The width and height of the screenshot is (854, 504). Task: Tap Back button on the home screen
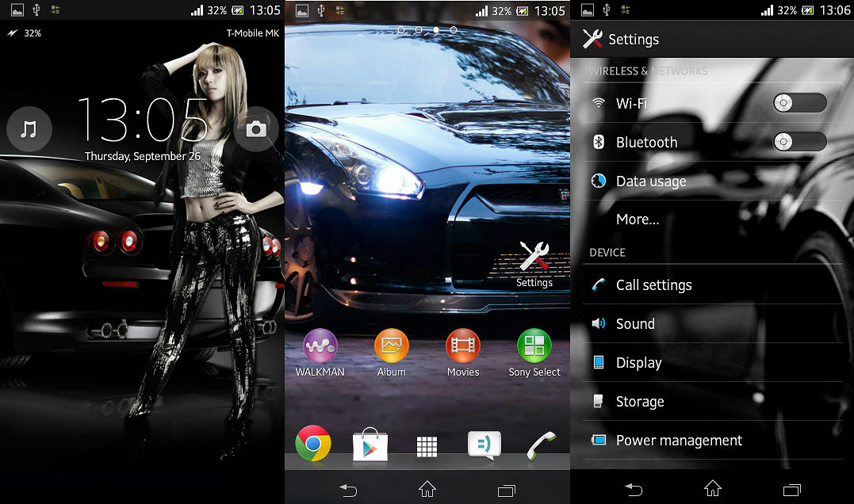pos(348,491)
